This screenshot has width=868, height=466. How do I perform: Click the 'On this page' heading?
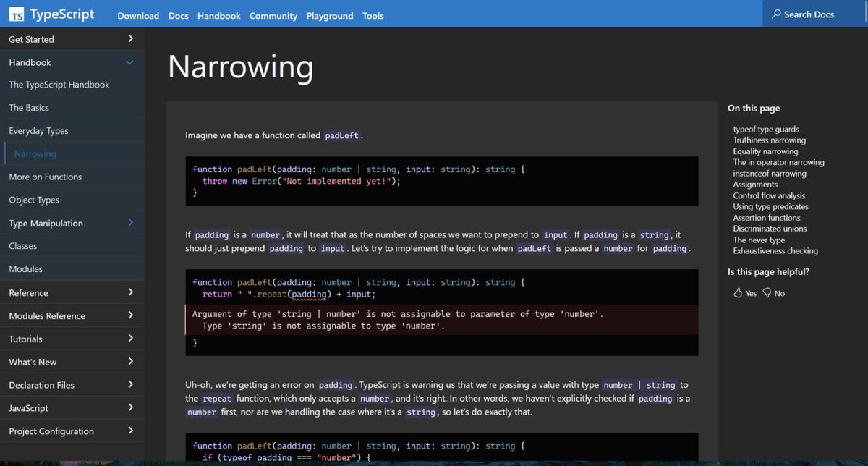754,108
